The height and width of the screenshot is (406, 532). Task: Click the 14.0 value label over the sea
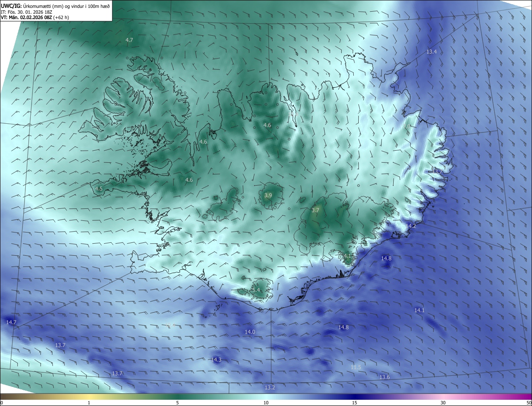(x=250, y=332)
